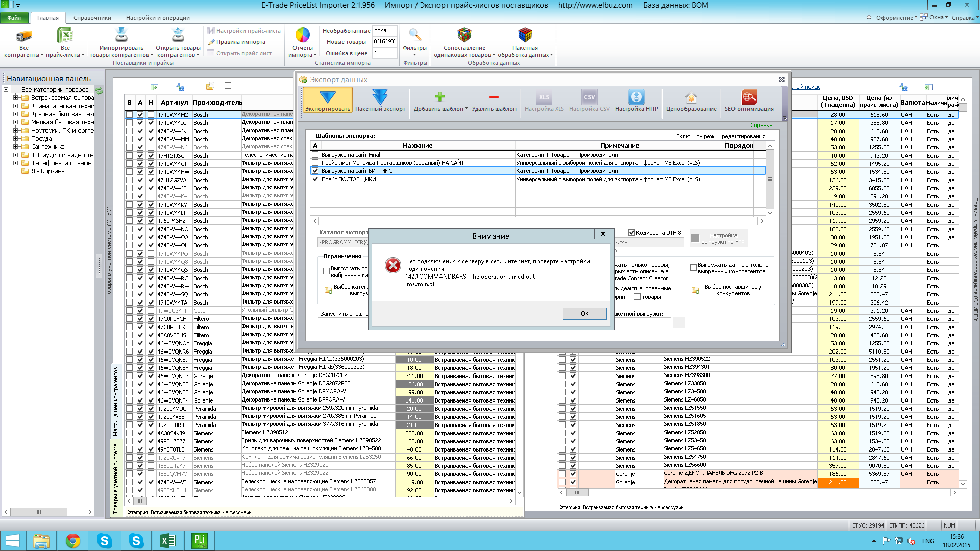Screen dimensions: 980x551
Task: Open the Справка menu
Action: click(x=965, y=18)
